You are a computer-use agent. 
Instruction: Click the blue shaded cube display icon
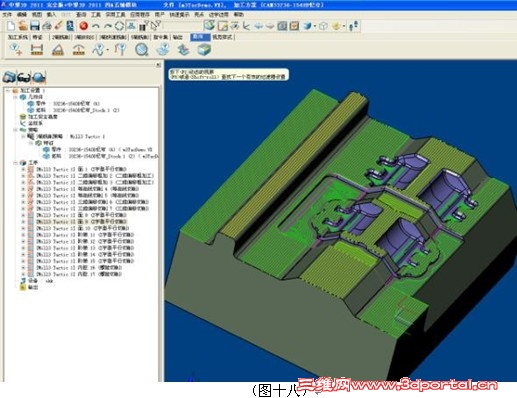[307, 26]
